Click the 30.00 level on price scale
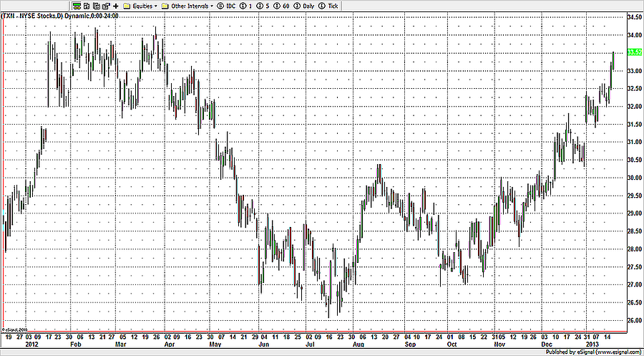This screenshot has width=644, height=356. point(633,178)
